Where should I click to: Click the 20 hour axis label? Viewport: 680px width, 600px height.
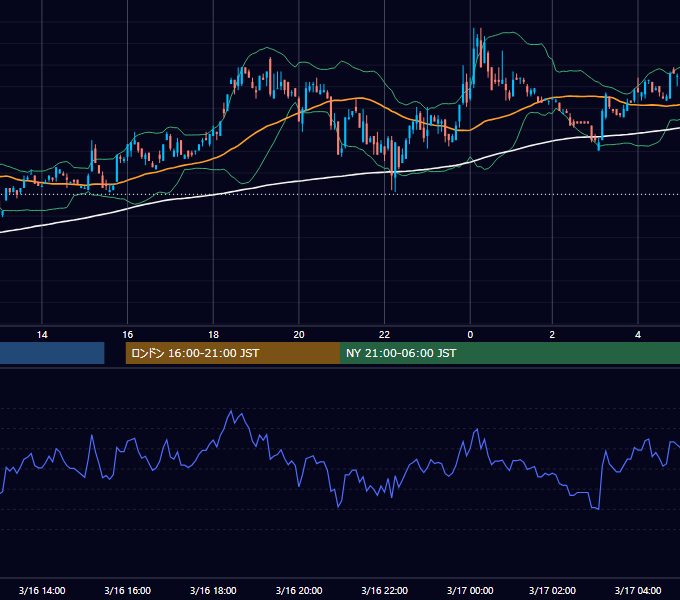pyautogui.click(x=299, y=335)
